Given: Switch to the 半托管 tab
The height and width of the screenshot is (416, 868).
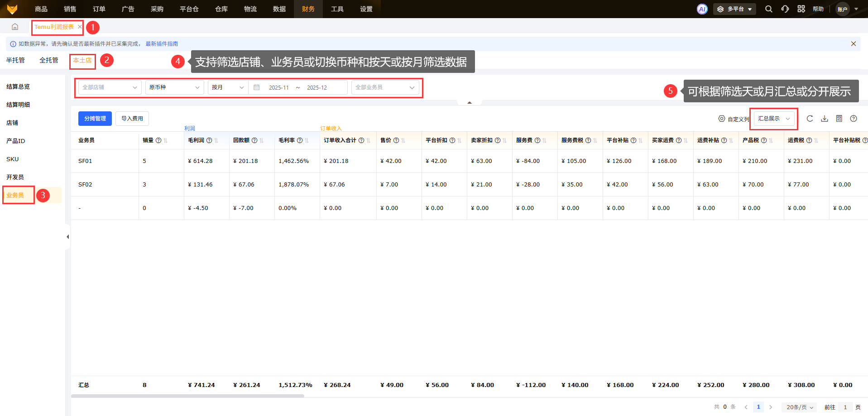Looking at the screenshot, I should point(15,60).
